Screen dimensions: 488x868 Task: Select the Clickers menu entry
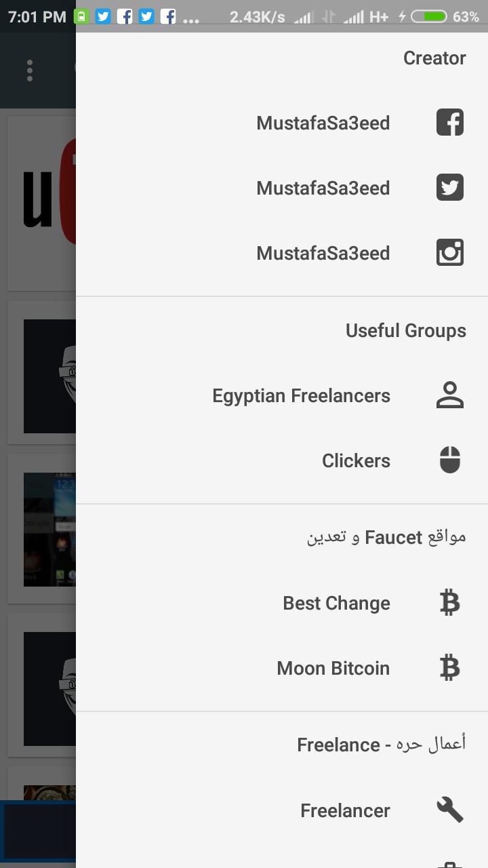click(x=356, y=460)
